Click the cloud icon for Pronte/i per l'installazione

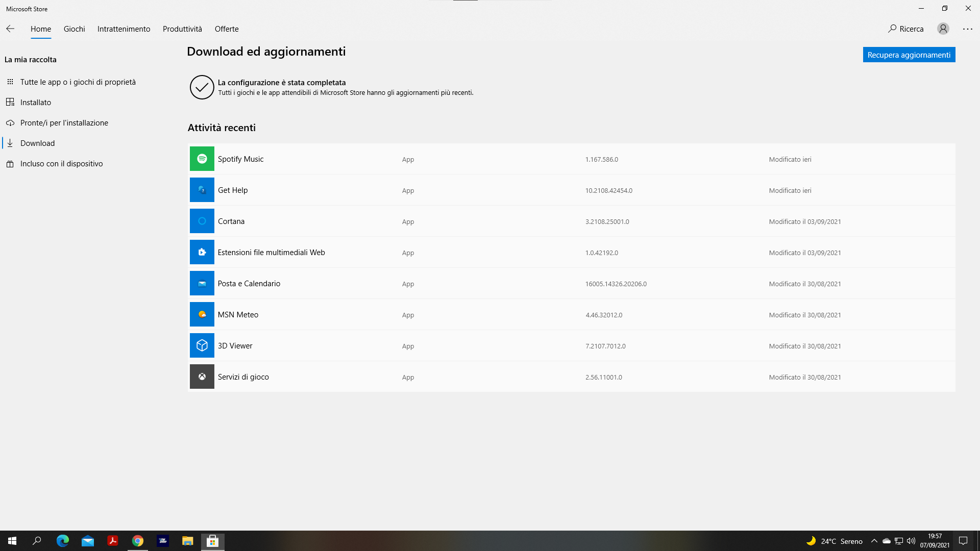tap(10, 123)
